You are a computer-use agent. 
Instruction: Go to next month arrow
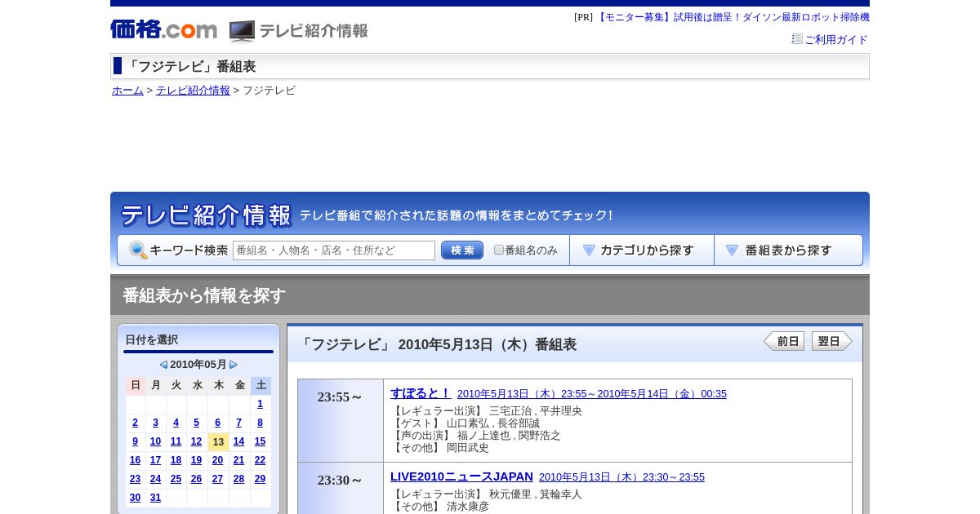coord(234,365)
